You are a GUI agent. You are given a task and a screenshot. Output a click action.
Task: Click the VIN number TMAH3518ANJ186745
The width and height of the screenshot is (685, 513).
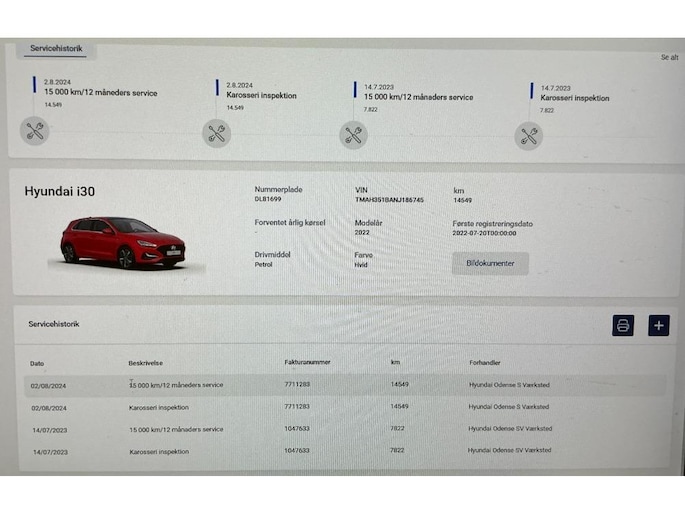[x=389, y=200]
